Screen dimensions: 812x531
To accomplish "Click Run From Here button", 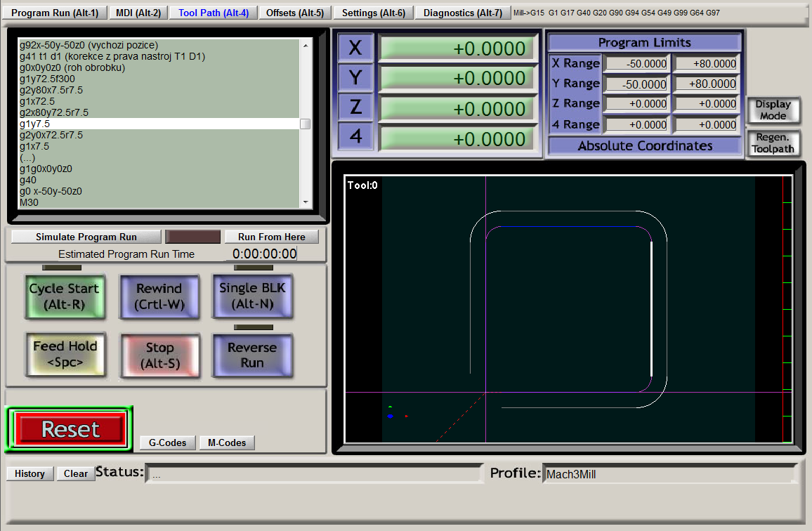I will pyautogui.click(x=271, y=237).
